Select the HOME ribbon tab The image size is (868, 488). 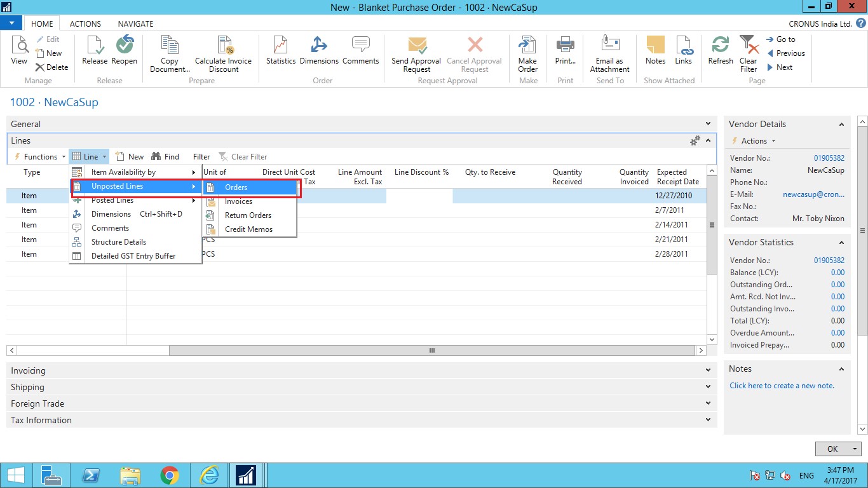(x=43, y=24)
